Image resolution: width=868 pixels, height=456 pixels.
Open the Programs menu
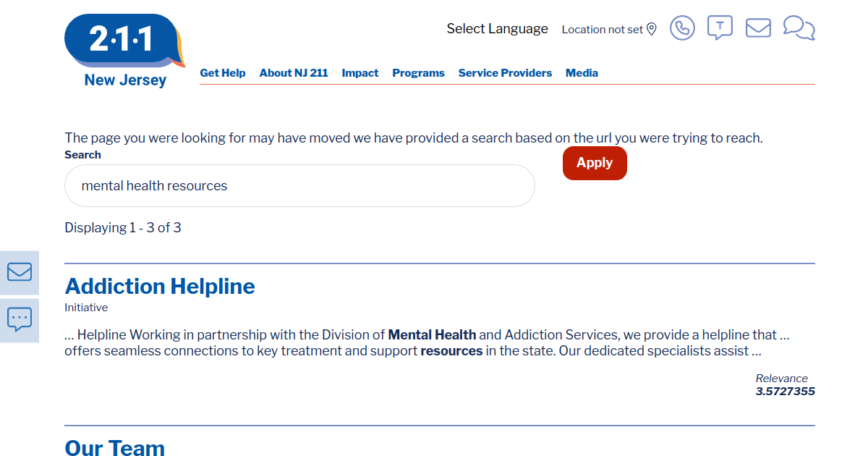coord(418,73)
